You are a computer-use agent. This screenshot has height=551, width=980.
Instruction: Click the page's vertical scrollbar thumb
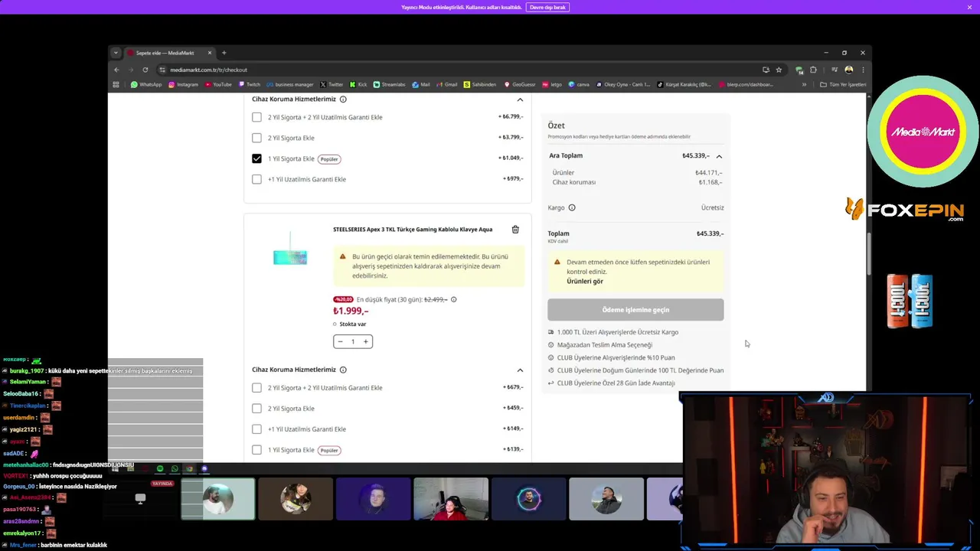pyautogui.click(x=869, y=253)
